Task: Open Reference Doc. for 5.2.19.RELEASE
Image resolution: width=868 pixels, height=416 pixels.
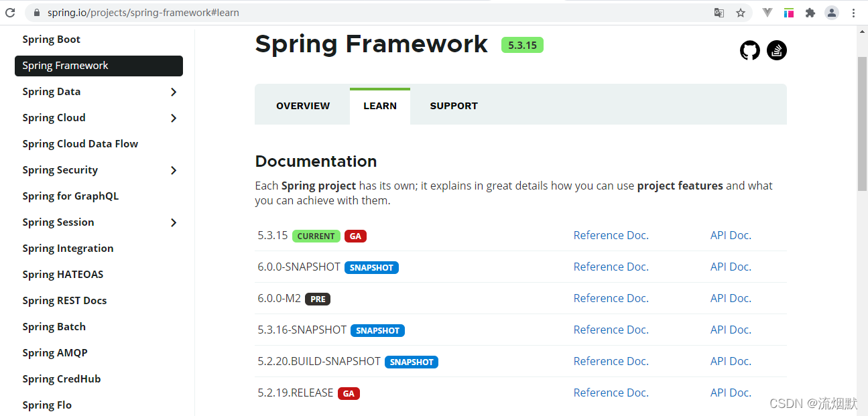Action: point(611,393)
